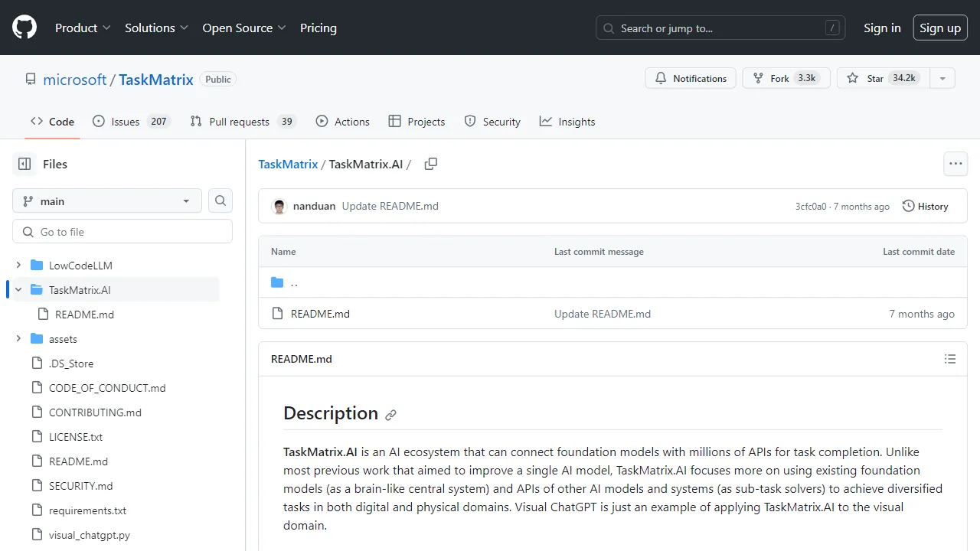The image size is (980, 551).
Task: Click the TaskMatrix breadcrumb link
Action: (288, 164)
